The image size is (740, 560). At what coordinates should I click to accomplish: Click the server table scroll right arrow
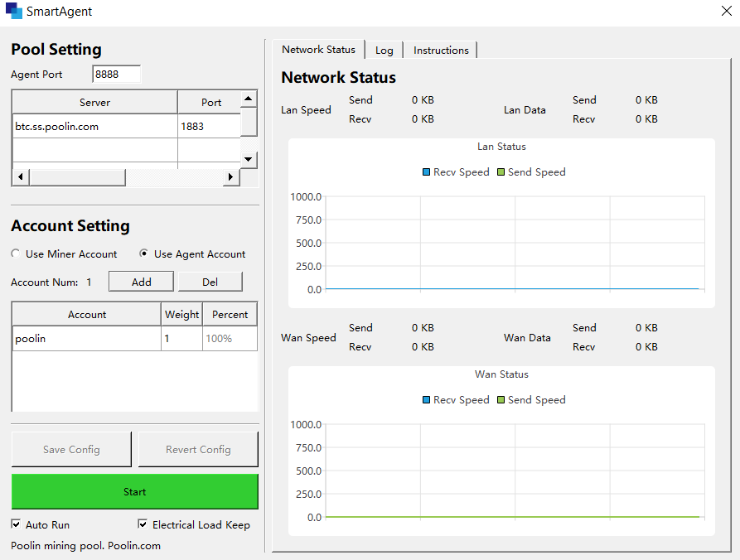pyautogui.click(x=230, y=177)
